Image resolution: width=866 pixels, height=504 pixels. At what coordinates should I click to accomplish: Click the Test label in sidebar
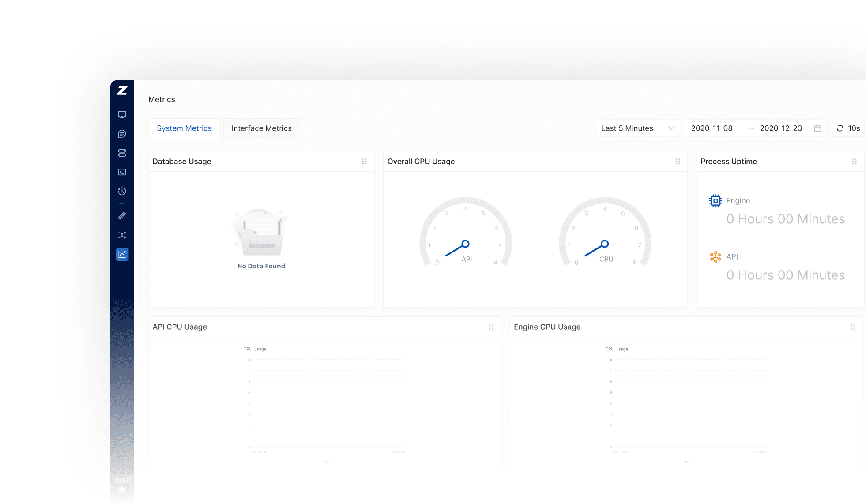click(122, 480)
